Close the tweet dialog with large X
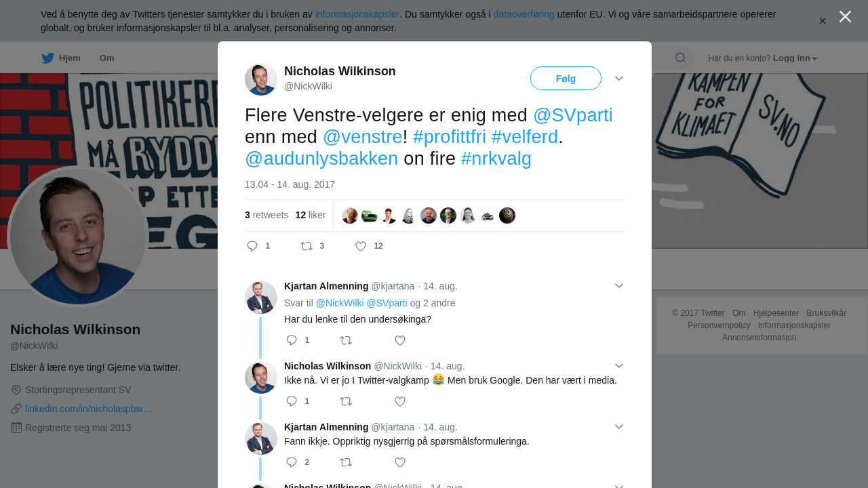The width and height of the screenshot is (868, 488). [845, 16]
